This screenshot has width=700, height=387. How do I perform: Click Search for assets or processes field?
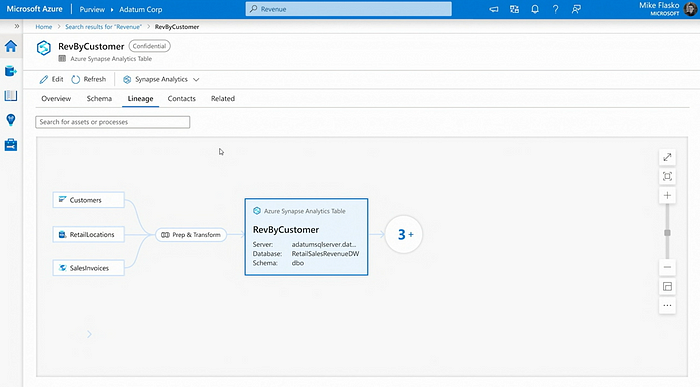(x=112, y=122)
